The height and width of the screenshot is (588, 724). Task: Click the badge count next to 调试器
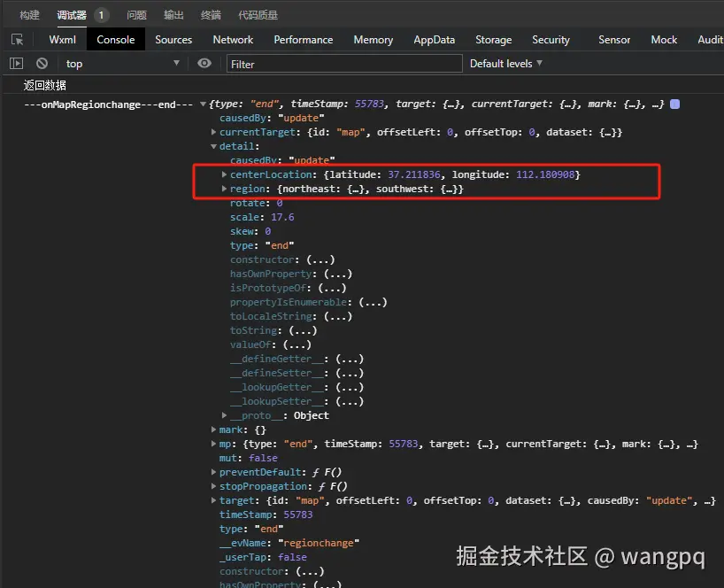(x=101, y=15)
